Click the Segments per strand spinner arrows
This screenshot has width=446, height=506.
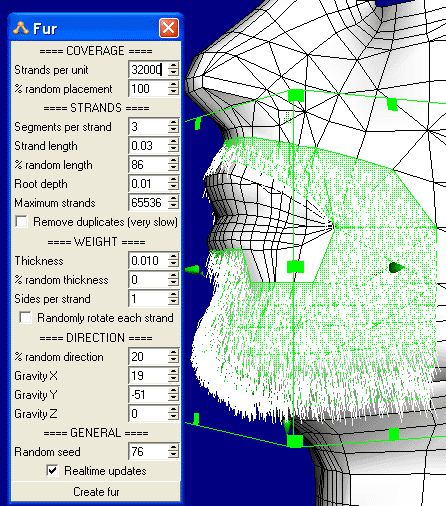tap(173, 126)
